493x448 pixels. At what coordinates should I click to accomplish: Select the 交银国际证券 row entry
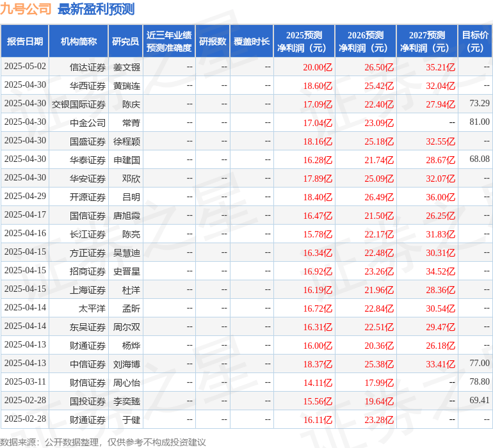click(x=79, y=104)
